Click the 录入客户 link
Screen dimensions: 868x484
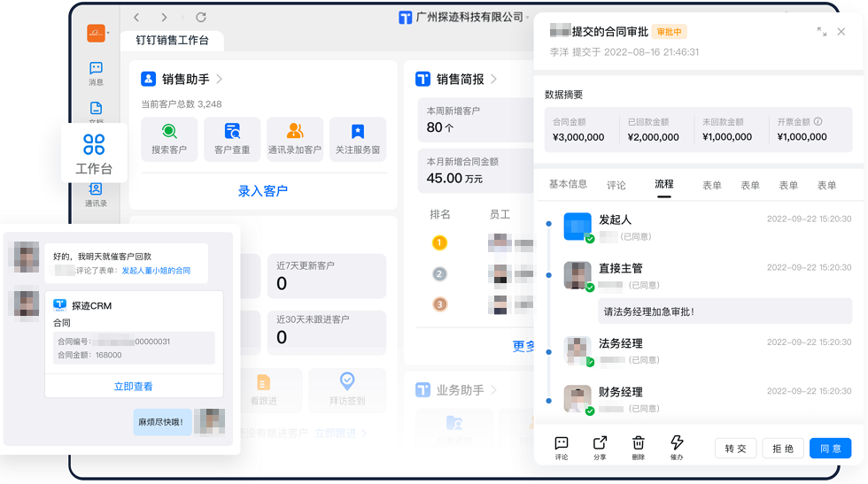click(x=263, y=191)
